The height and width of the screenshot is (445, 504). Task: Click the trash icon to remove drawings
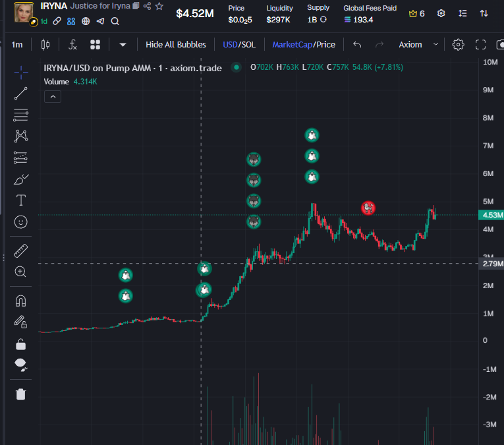coord(21,394)
